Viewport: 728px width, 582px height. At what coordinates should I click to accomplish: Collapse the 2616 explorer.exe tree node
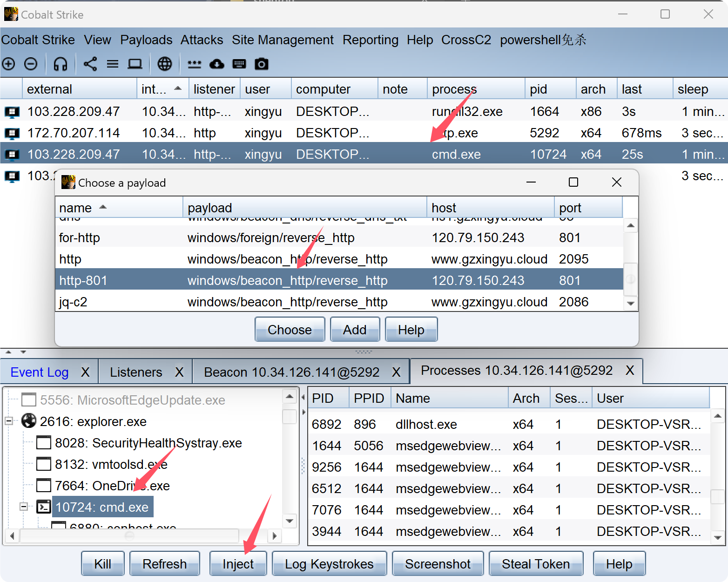point(9,421)
